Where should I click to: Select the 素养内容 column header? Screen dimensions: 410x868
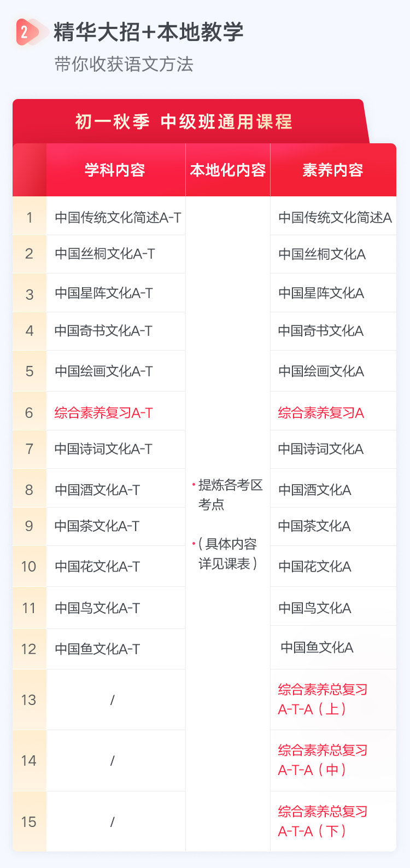click(333, 170)
